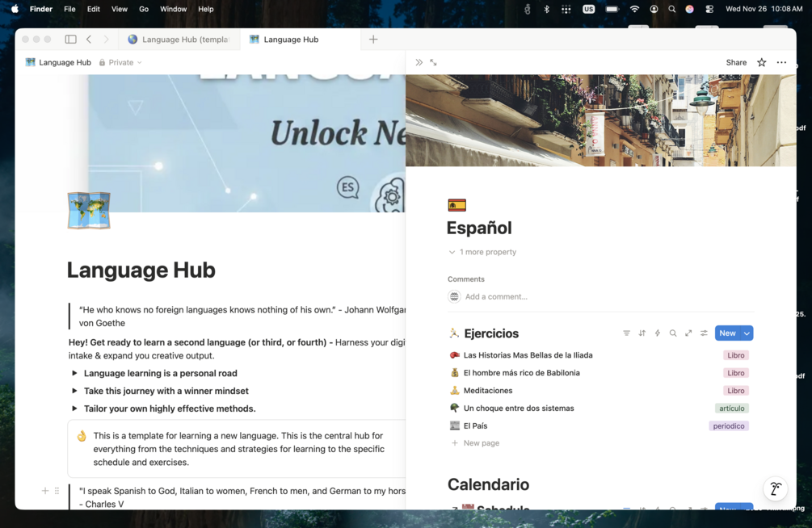
Task: Click New button in Ejercicios
Action: (x=727, y=333)
